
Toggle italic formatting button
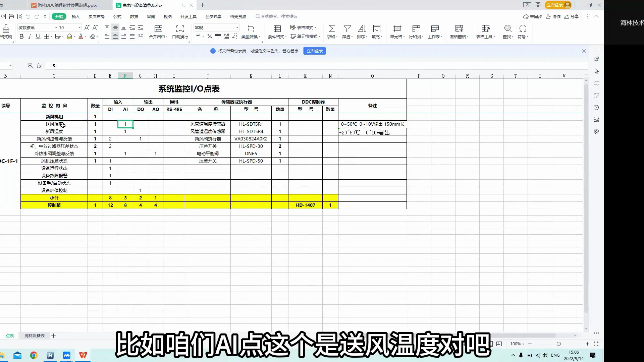[x=30, y=37]
